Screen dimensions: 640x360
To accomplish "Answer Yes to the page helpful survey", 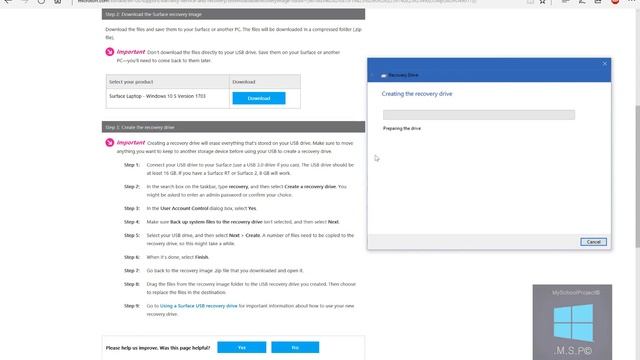I will pyautogui.click(x=242, y=347).
